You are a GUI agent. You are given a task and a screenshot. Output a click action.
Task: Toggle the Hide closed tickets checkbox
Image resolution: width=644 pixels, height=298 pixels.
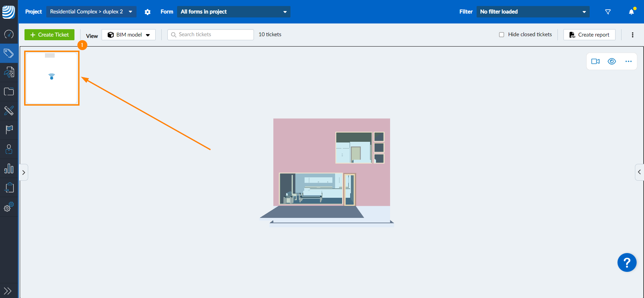(501, 35)
